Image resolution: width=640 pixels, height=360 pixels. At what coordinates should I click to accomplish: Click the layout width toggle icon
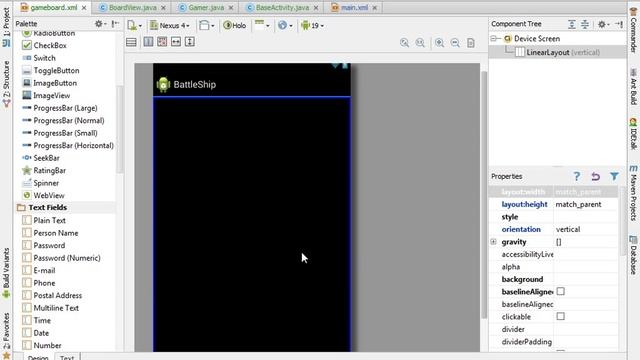(x=176, y=42)
